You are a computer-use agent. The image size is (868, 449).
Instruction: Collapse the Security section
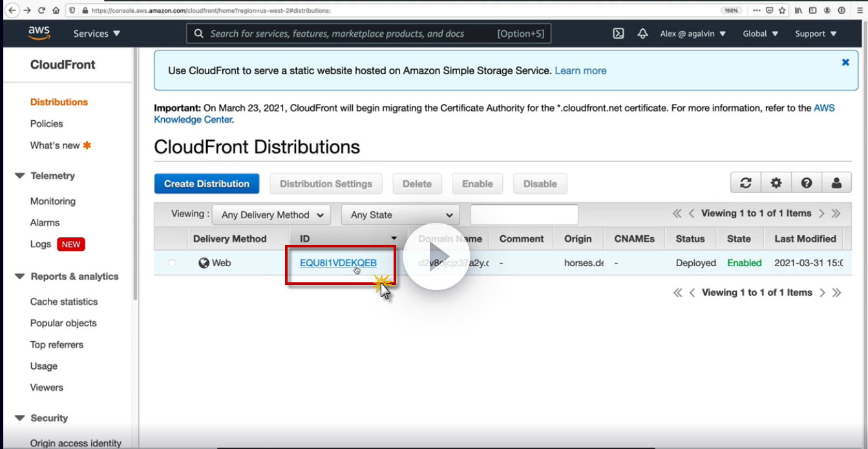point(19,418)
